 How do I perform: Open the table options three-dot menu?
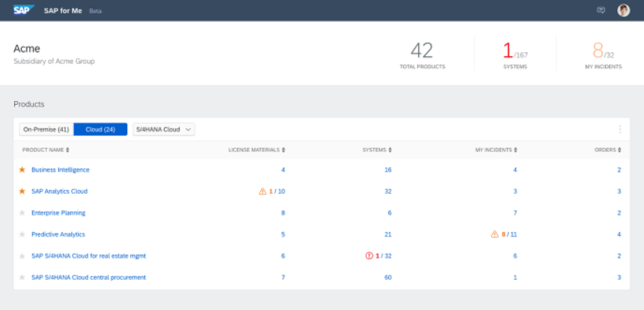(x=619, y=130)
